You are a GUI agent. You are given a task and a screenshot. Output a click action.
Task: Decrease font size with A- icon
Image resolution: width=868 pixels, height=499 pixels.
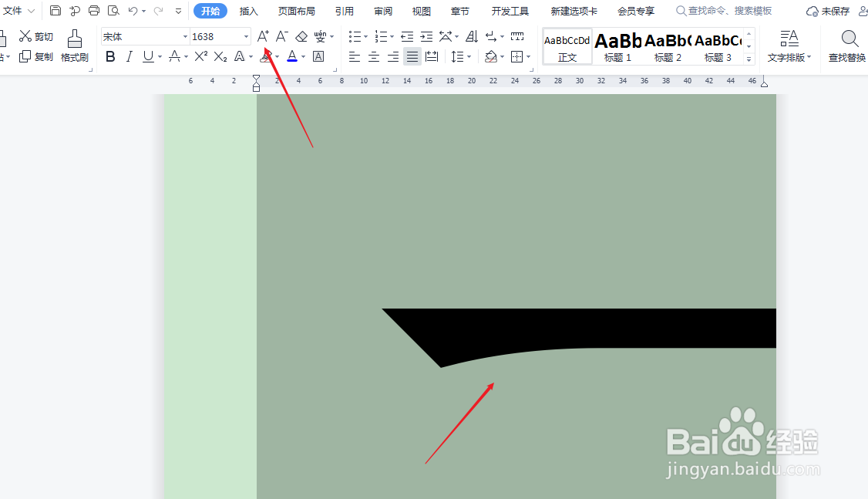coord(282,36)
